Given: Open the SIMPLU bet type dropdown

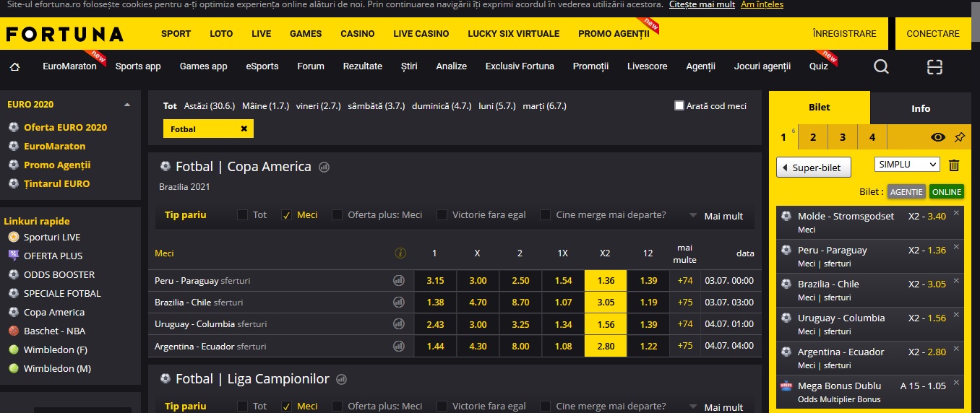Looking at the screenshot, I should point(907,165).
